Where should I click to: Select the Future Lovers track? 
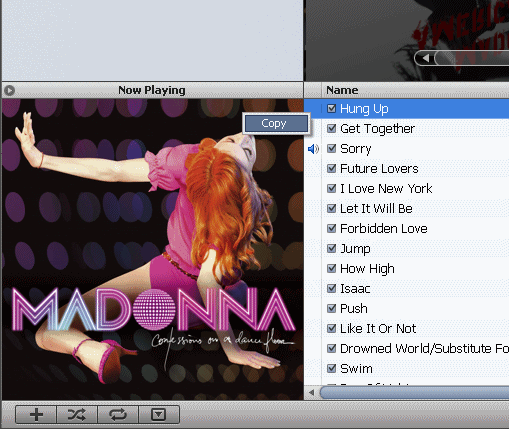point(379,169)
